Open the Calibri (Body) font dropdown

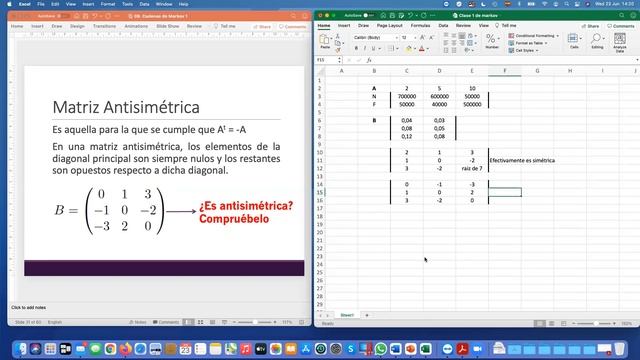click(x=376, y=38)
